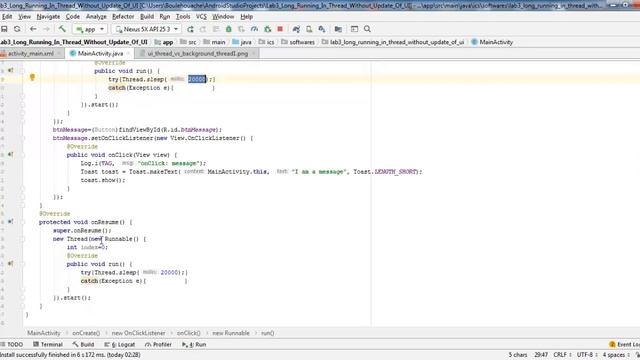Image resolution: width=640 pixels, height=360 pixels.
Task: Click the Profile app icon
Action: click(x=254, y=29)
